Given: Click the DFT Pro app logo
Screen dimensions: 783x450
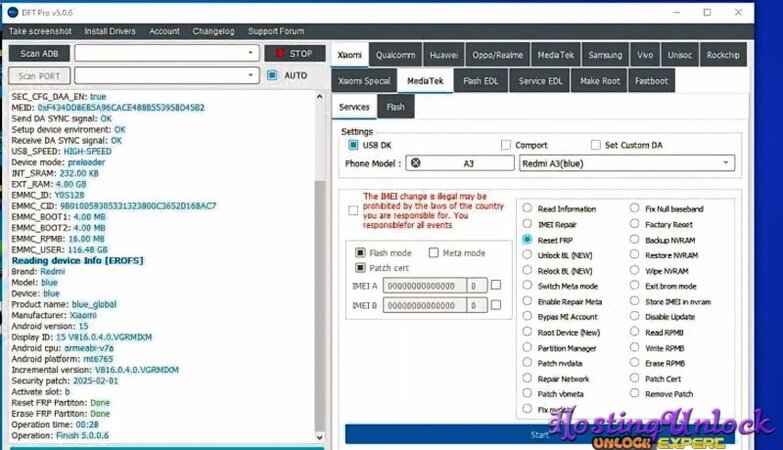Looking at the screenshot, I should pyautogui.click(x=12, y=11).
